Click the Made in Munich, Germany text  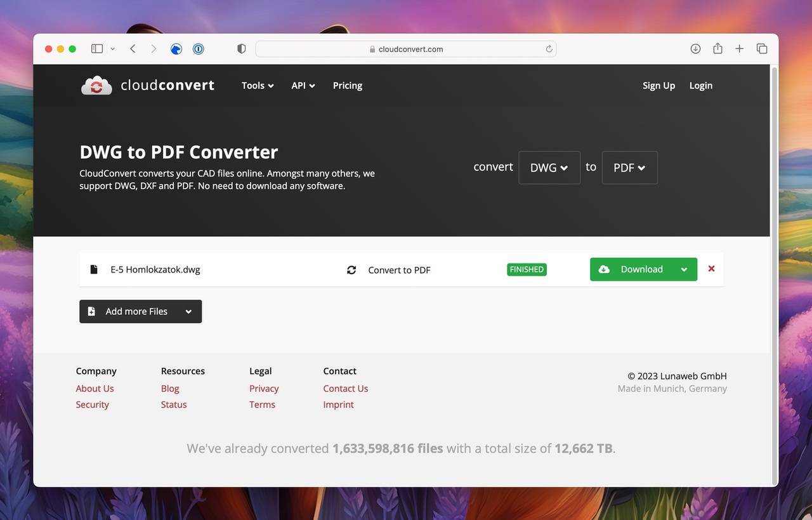click(672, 389)
